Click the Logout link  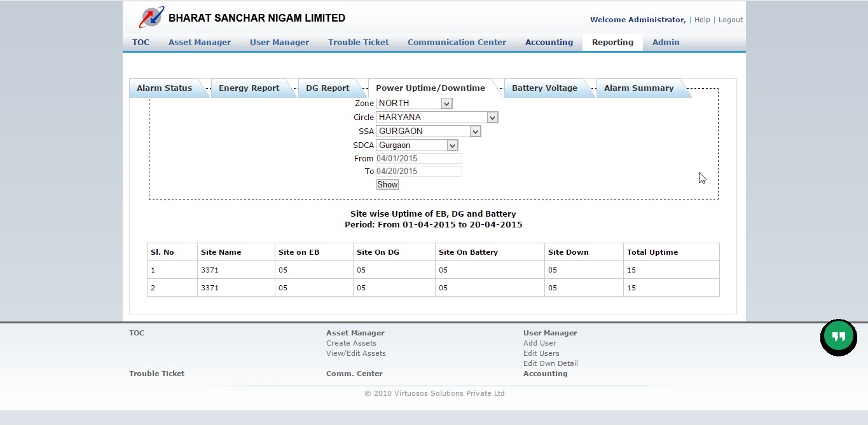tap(730, 20)
